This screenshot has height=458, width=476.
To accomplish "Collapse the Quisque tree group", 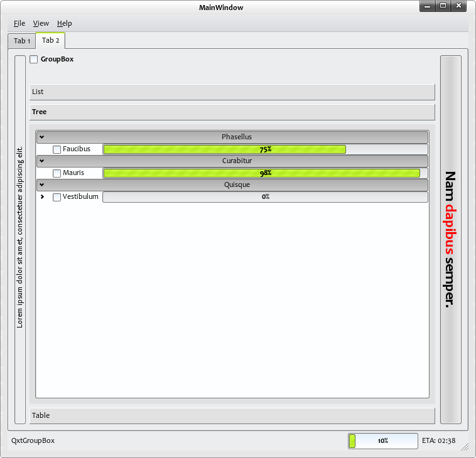I will click(x=42, y=184).
